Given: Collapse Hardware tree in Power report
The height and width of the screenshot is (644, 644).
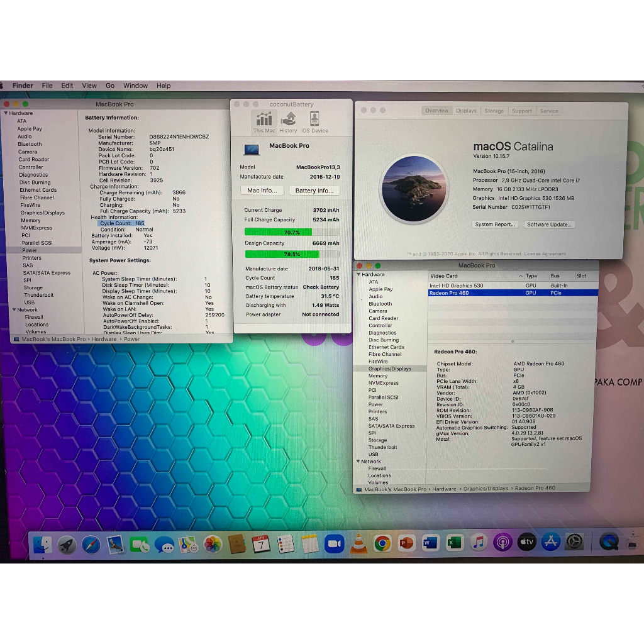Looking at the screenshot, I should click(6, 113).
